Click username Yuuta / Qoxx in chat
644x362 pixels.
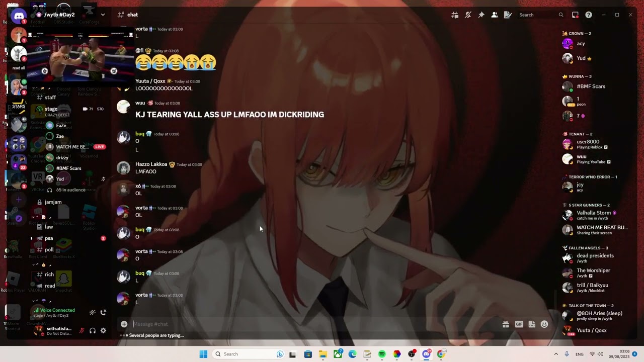[150, 81]
